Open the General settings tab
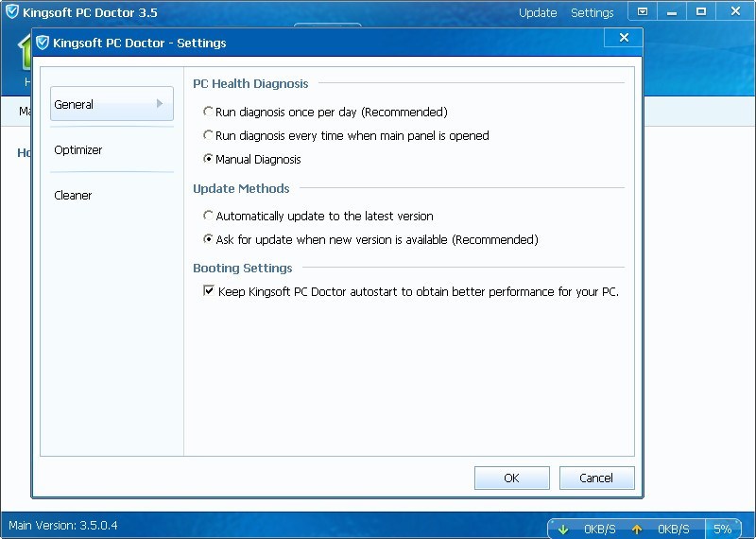 coord(112,104)
